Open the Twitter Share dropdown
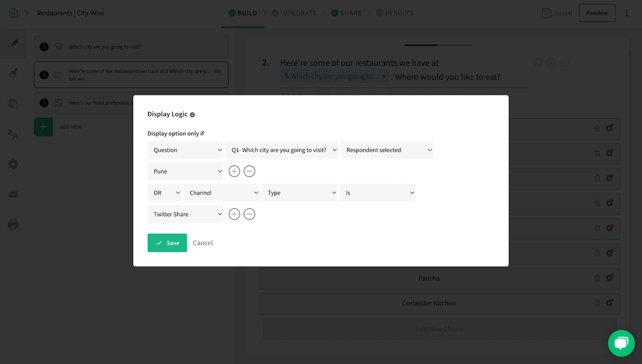The image size is (642, 364). (x=185, y=214)
